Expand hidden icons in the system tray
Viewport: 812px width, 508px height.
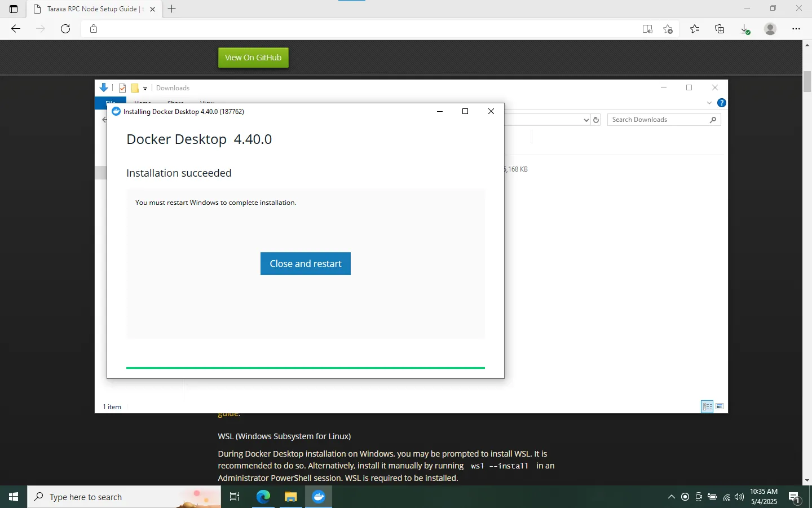pyautogui.click(x=671, y=497)
